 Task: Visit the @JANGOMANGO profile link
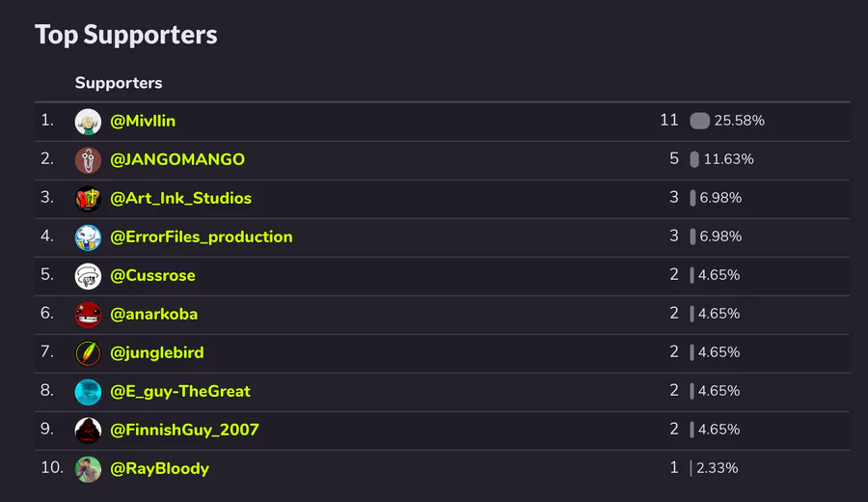(x=177, y=159)
